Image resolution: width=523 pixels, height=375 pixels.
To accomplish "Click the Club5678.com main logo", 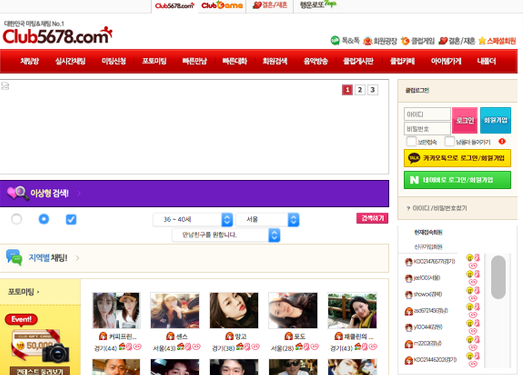I will point(57,35).
